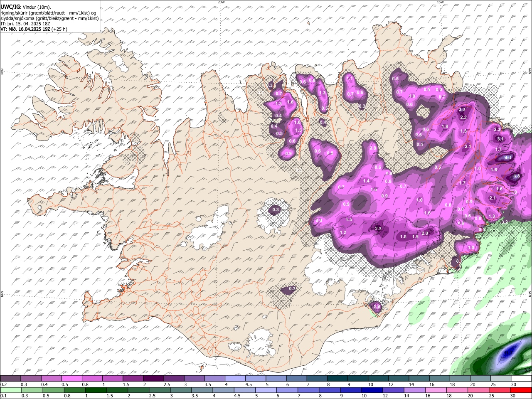Select the dark green 1 rain legend swatch

click(x=96, y=390)
